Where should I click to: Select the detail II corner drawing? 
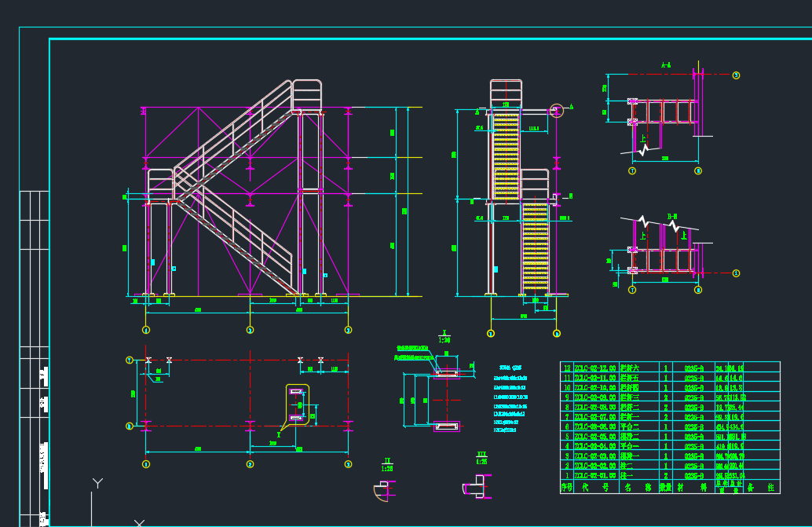[385, 490]
